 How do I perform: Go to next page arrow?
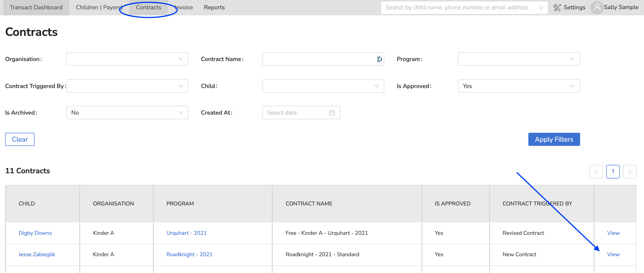click(x=629, y=172)
